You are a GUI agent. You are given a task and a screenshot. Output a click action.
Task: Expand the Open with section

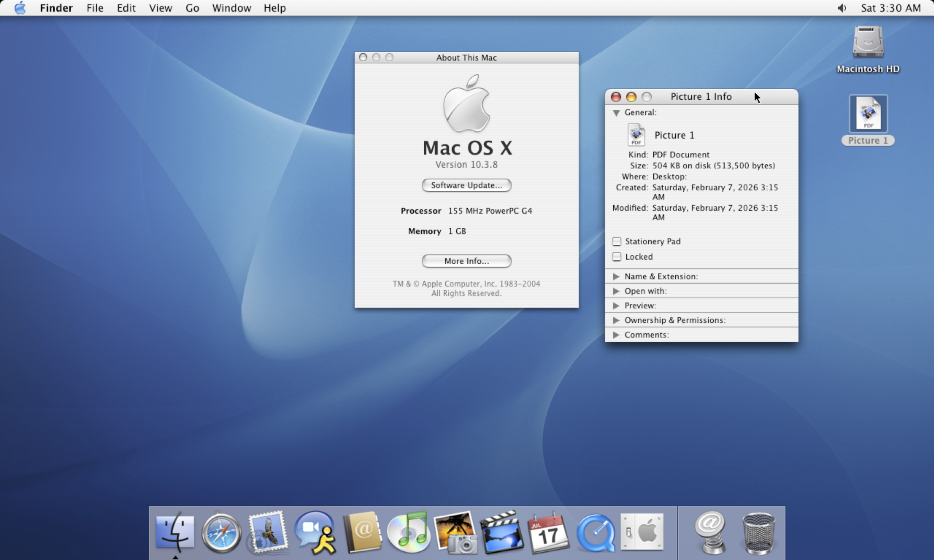point(616,291)
